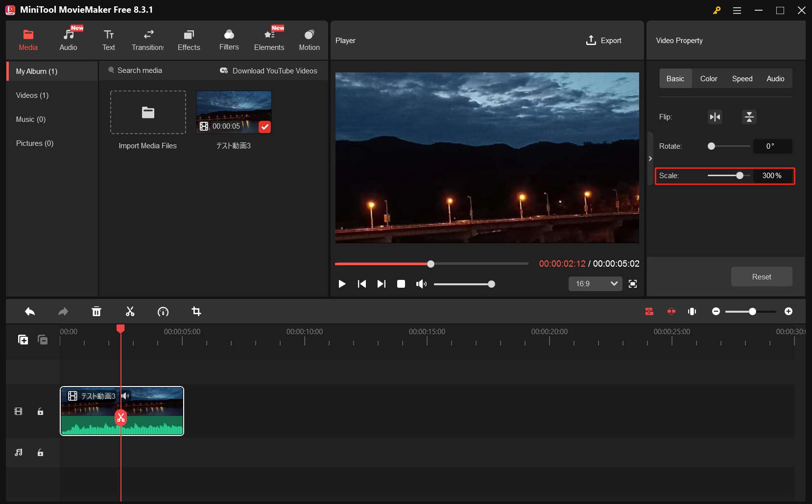Flip the video horizontally
Viewport: 812px width, 504px height.
coord(715,117)
